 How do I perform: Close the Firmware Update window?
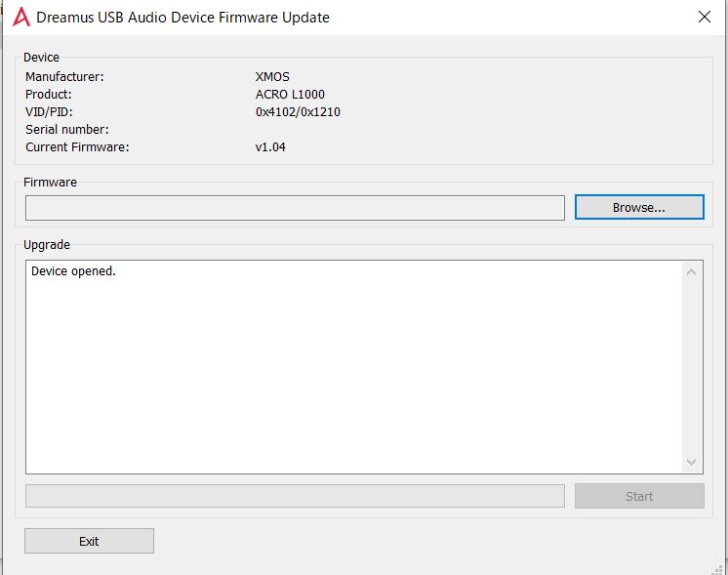705,17
